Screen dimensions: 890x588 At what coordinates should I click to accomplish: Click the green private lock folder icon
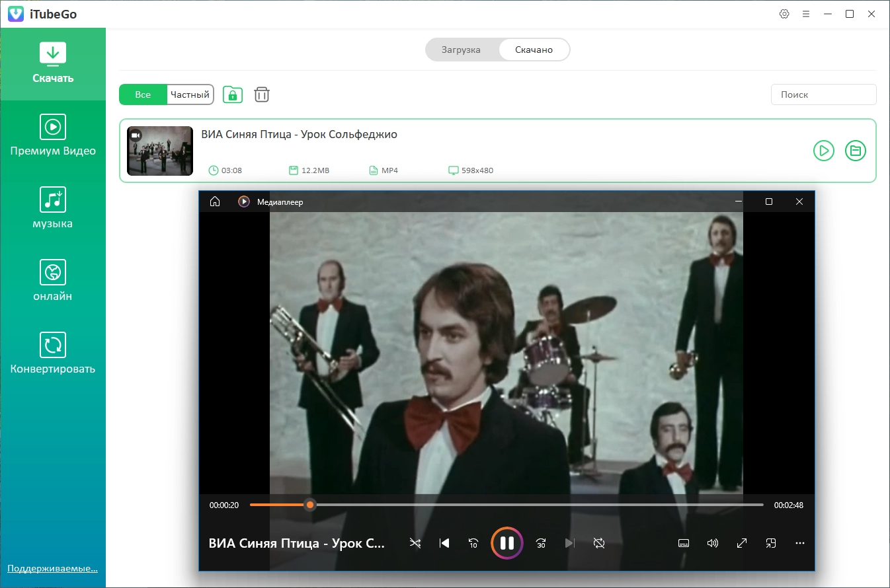pos(232,94)
